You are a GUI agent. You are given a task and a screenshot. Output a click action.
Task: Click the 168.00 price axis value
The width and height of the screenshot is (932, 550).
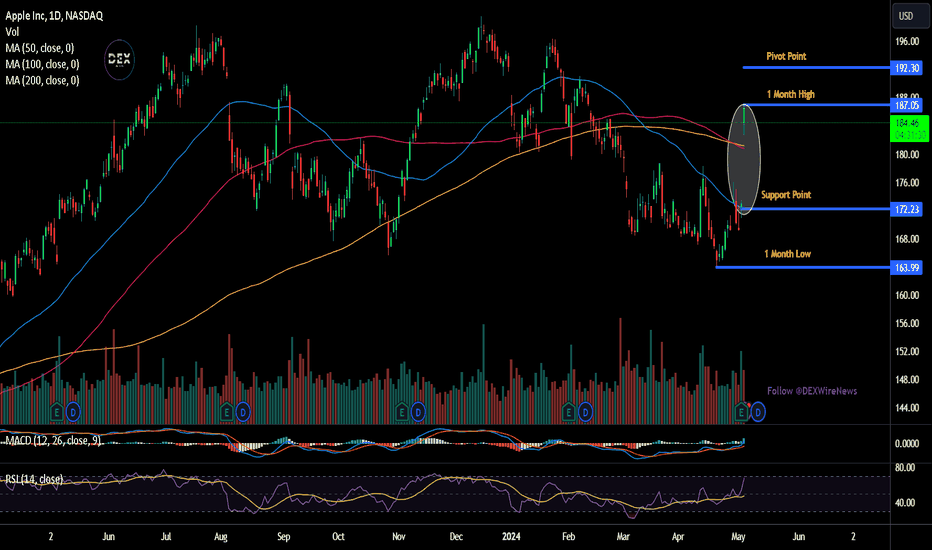[x=907, y=239]
